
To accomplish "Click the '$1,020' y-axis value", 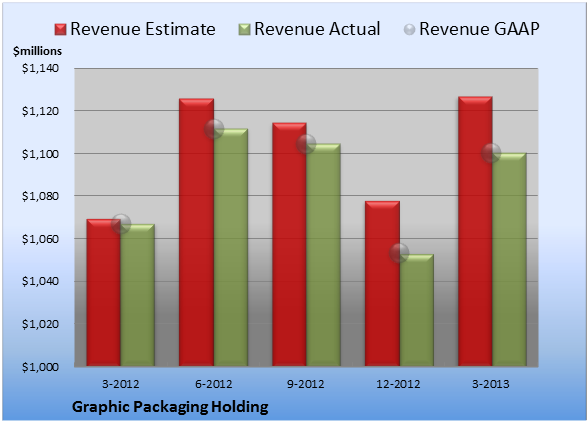I will [40, 324].
